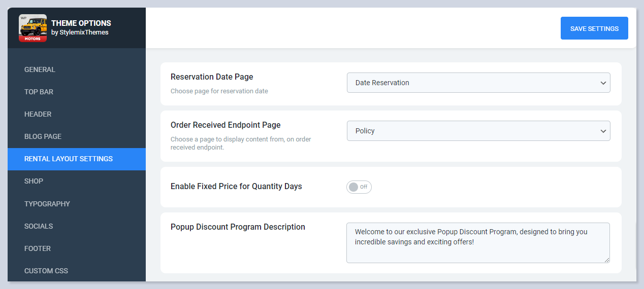The image size is (644, 289).
Task: Click the THEME OPTIONS header title
Action: click(81, 23)
